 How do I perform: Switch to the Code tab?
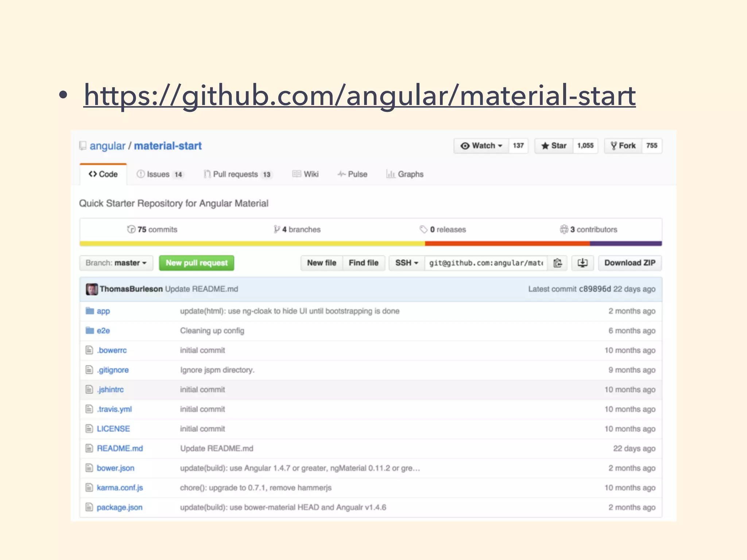(x=103, y=174)
